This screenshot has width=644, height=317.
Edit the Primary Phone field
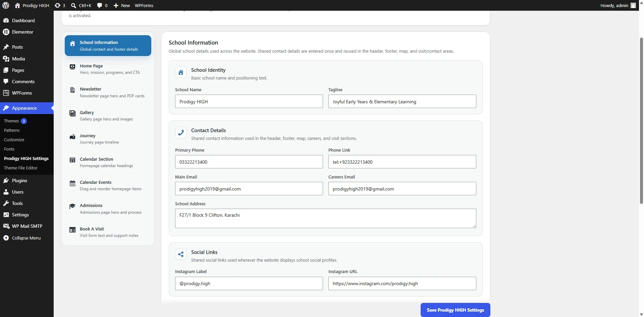[x=249, y=162]
